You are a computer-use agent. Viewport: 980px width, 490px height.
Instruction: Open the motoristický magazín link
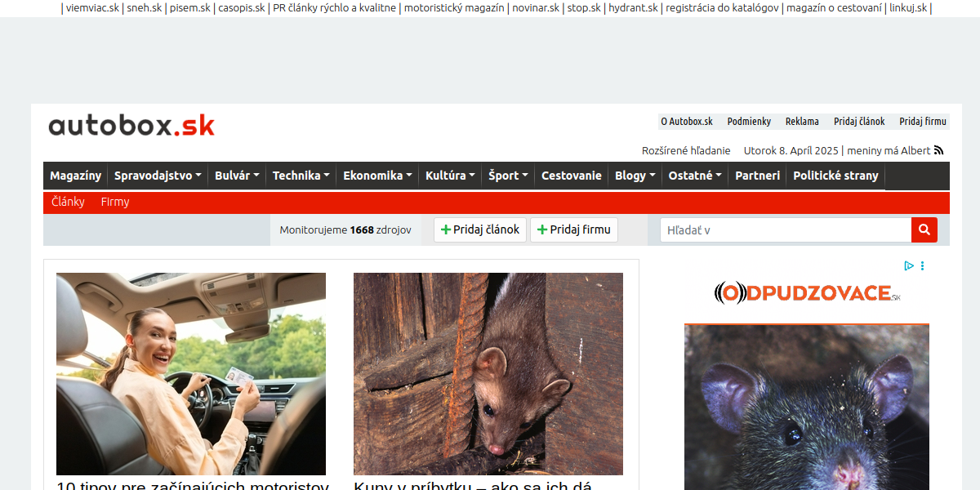click(x=454, y=8)
